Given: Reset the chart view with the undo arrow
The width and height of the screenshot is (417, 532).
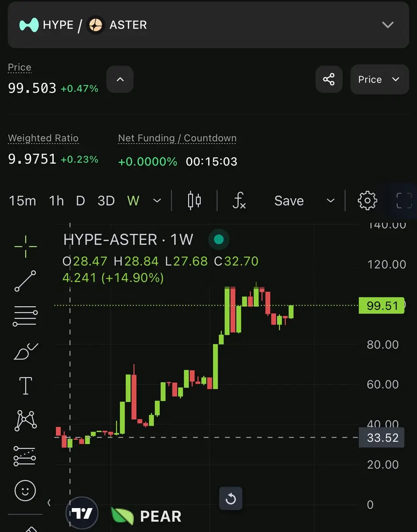Looking at the screenshot, I should [x=231, y=499].
